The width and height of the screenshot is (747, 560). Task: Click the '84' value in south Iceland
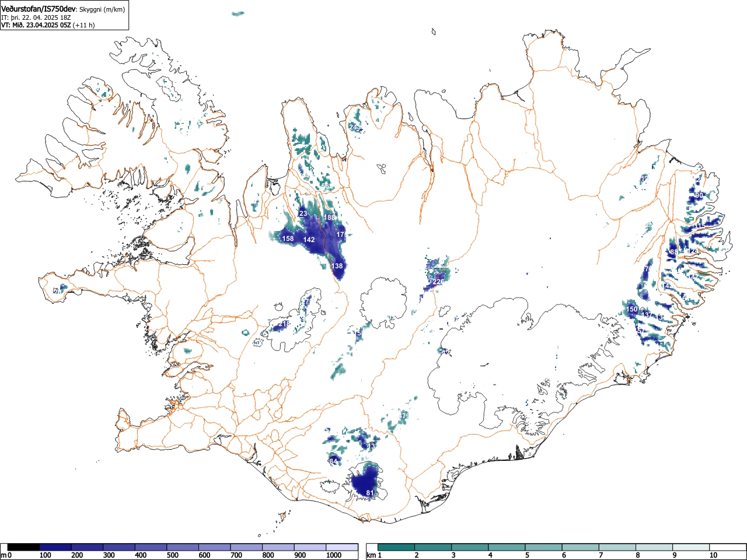pyautogui.click(x=333, y=461)
